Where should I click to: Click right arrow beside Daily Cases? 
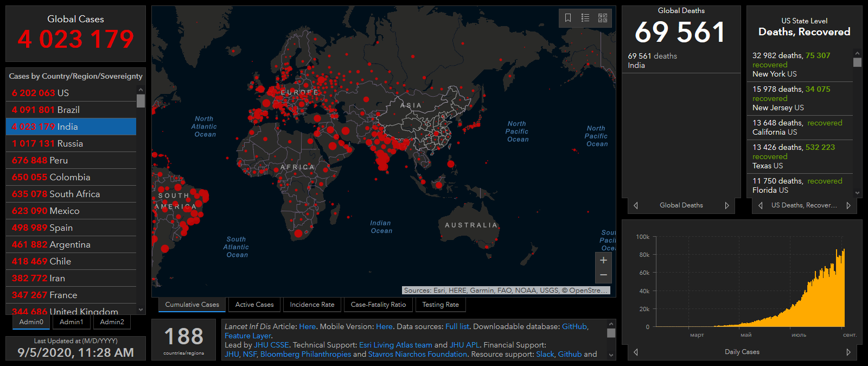[848, 352]
